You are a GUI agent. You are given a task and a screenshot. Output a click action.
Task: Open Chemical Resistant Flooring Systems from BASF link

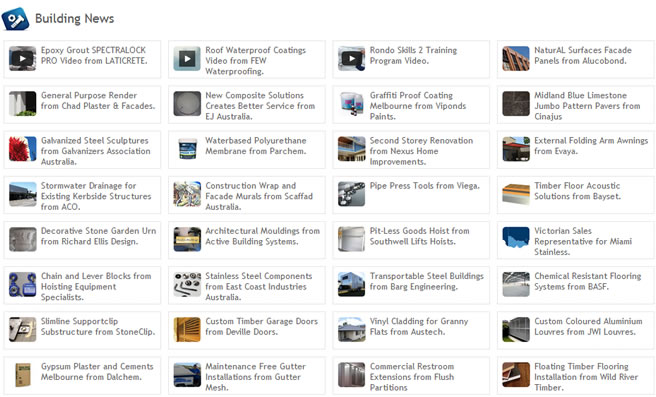point(588,281)
